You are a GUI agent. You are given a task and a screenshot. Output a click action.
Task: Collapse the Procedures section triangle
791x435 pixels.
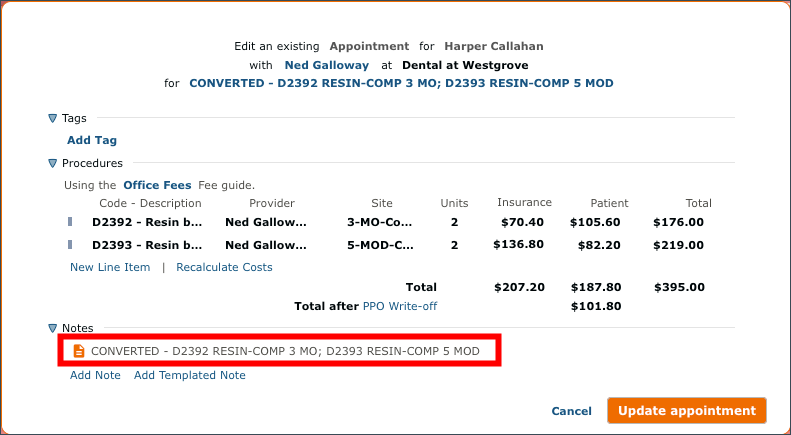pos(52,164)
